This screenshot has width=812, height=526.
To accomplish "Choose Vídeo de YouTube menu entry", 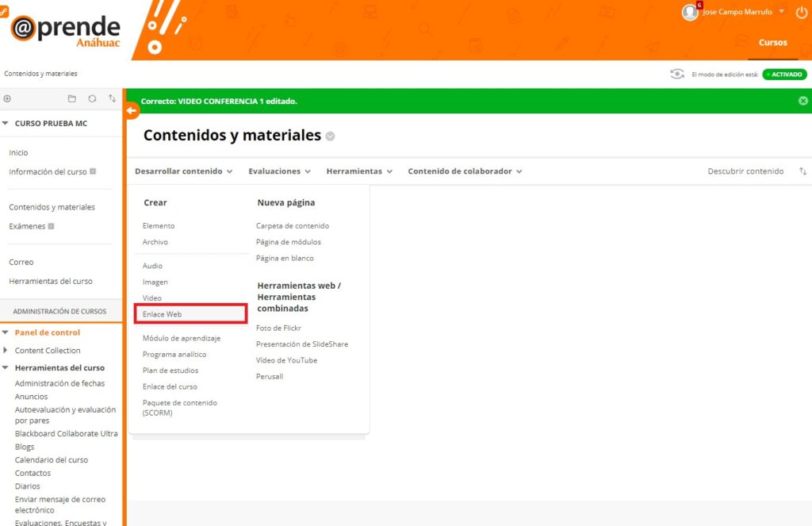I will coord(286,360).
